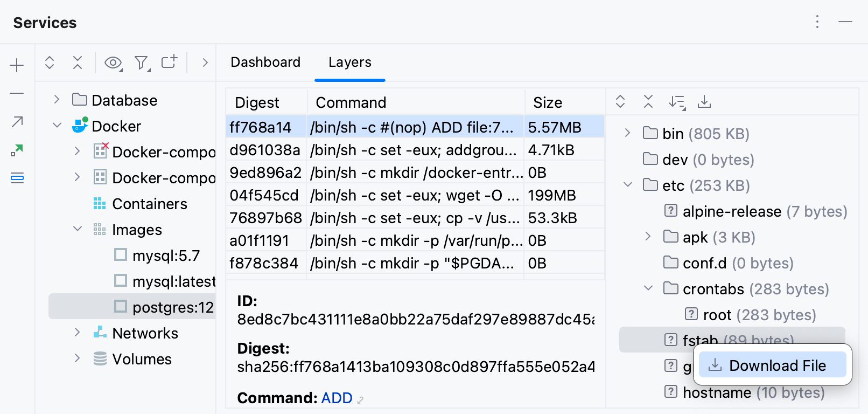Click the Open in New Tab icon
Viewport: 868px width, 414px height.
click(169, 62)
